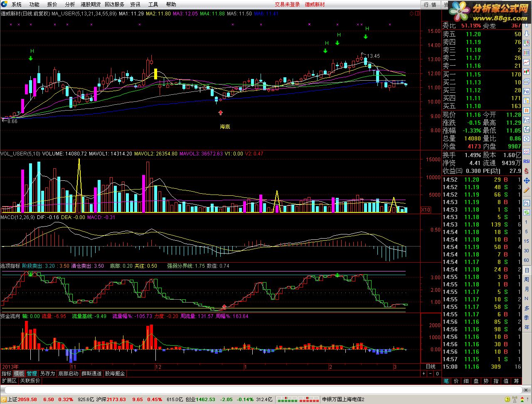This screenshot has height=404, width=532.
Task: Open the 系统 menu
Action: pyautogui.click(x=16, y=5)
